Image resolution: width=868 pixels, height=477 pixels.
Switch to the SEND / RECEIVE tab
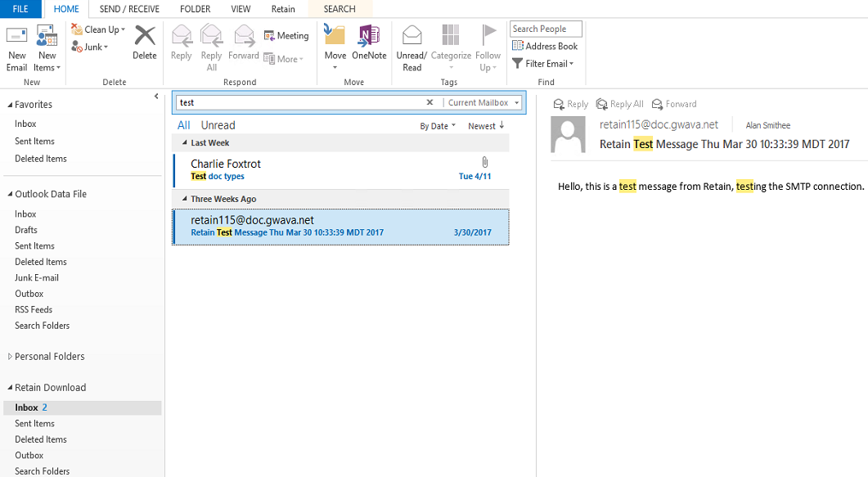[x=129, y=9]
